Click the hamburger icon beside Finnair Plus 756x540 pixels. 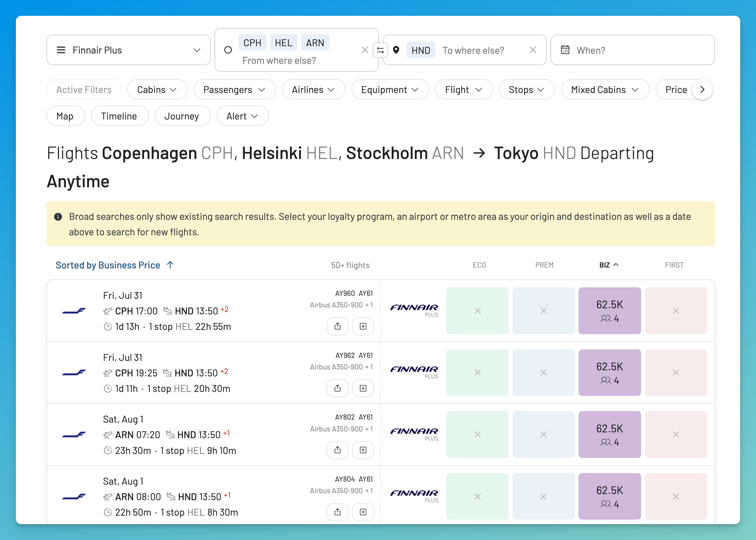coord(61,50)
